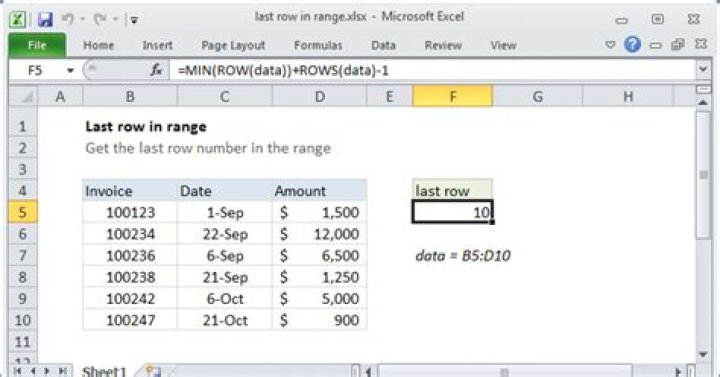Screen dimensions: 720x377
Task: Switch to the Insert ribbon tab
Action: 157,45
